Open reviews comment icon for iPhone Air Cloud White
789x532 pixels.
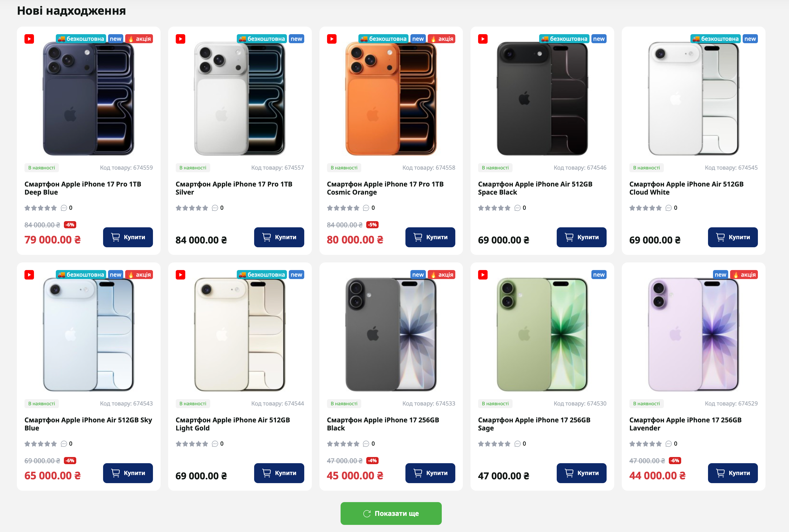pos(668,208)
